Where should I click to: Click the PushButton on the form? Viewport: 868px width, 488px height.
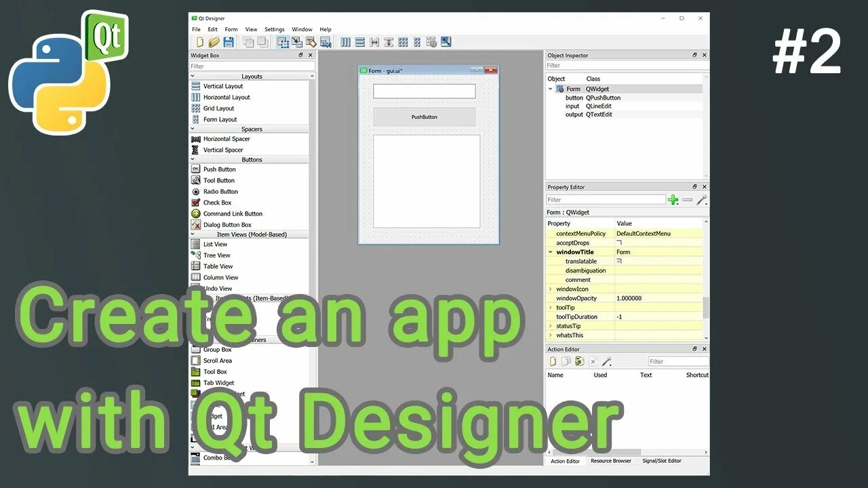pos(425,117)
